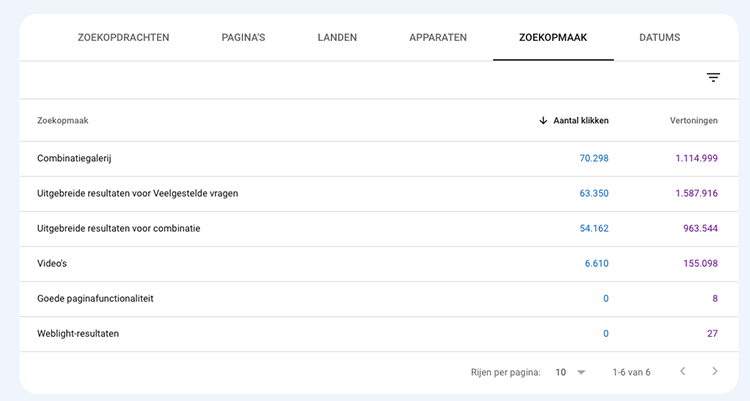Sort by Aantal klikken column header
This screenshot has height=401, width=750.
[x=580, y=121]
